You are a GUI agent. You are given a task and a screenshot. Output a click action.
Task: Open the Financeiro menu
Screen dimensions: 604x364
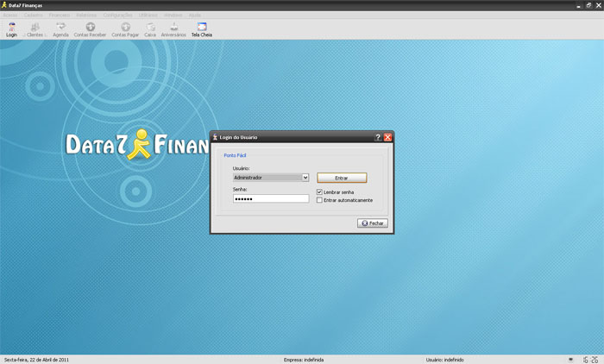click(x=60, y=15)
